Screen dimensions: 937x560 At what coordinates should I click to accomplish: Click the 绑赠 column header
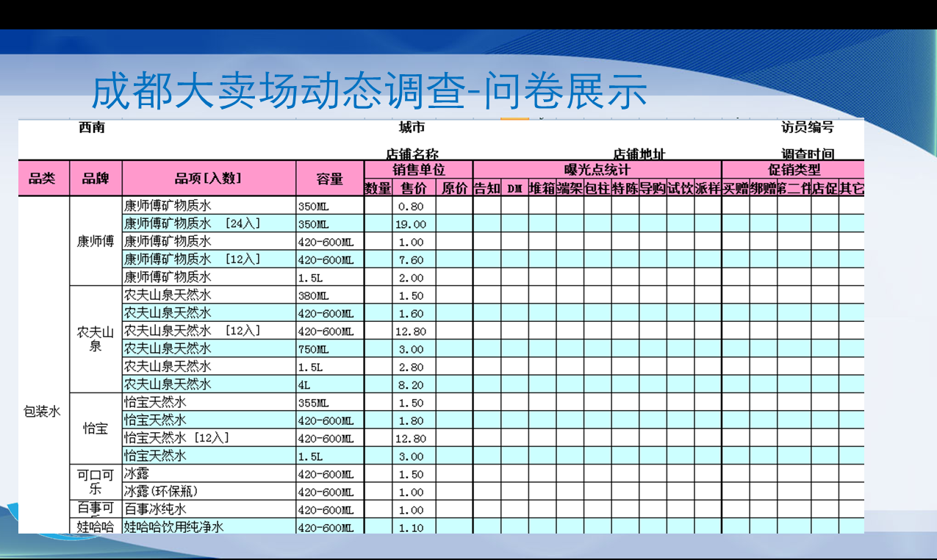pyautogui.click(x=764, y=187)
